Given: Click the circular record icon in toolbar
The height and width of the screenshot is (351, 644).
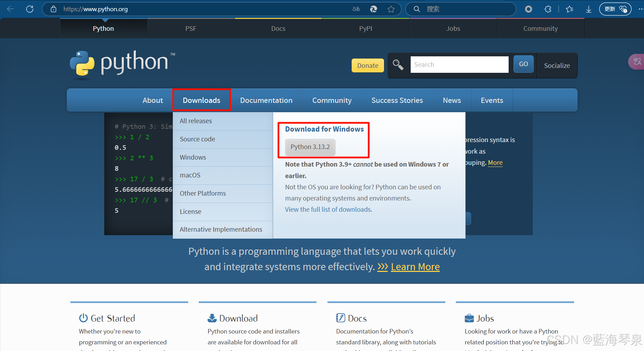Looking at the screenshot, I should [529, 9].
